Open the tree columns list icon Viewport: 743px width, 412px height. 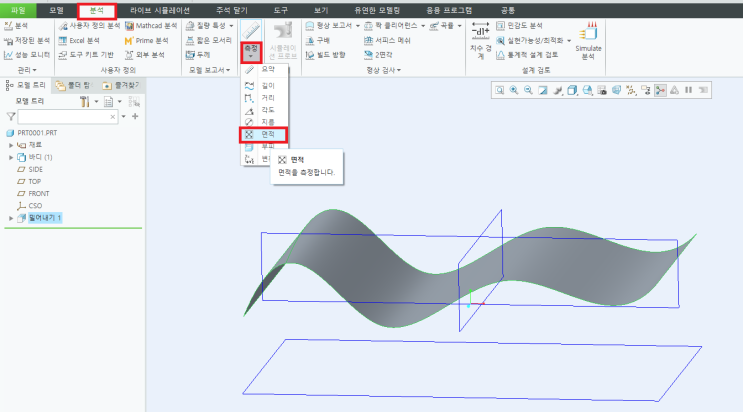click(109, 101)
